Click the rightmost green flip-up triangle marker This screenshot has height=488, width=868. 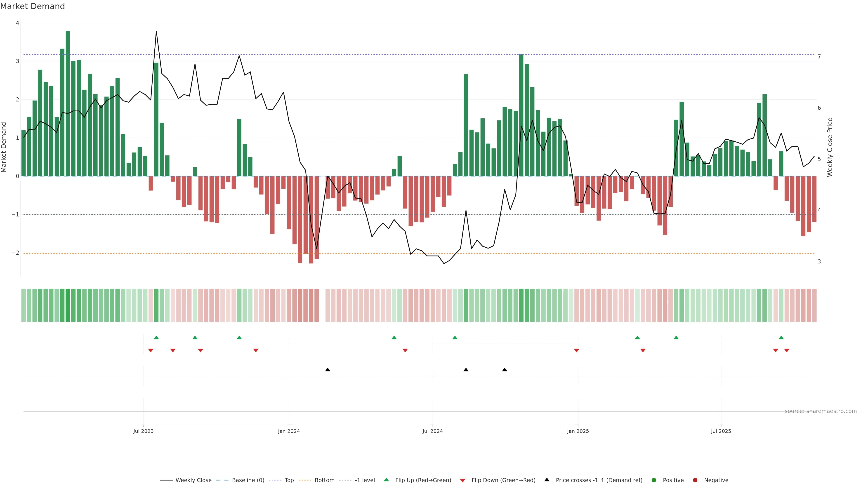click(x=781, y=338)
